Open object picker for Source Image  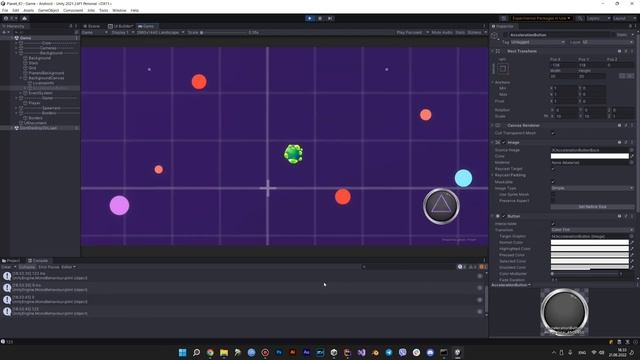coord(631,150)
